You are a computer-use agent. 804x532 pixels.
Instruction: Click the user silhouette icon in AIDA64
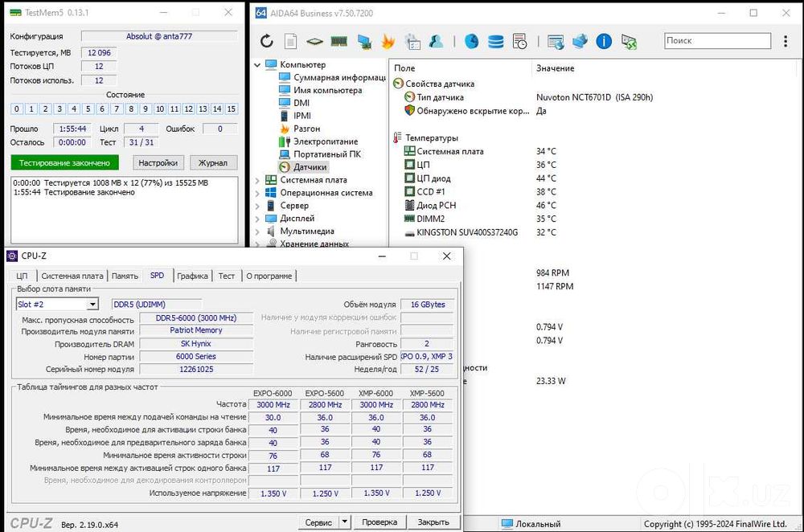pos(437,41)
